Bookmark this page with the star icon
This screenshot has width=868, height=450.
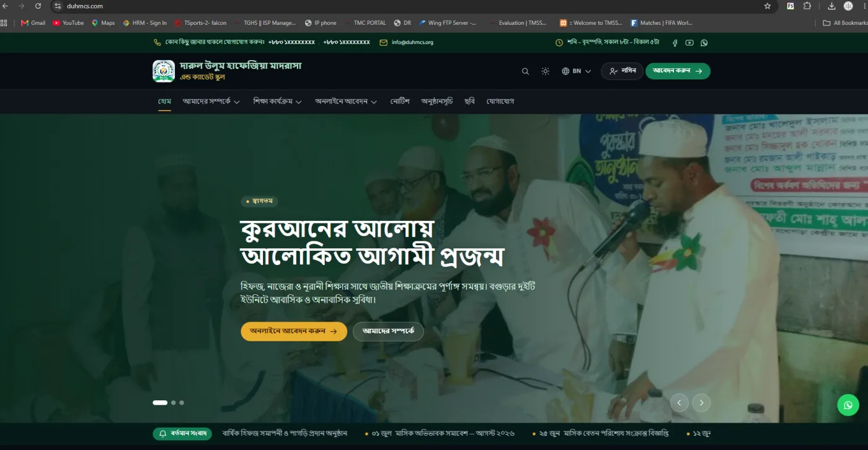tap(768, 6)
